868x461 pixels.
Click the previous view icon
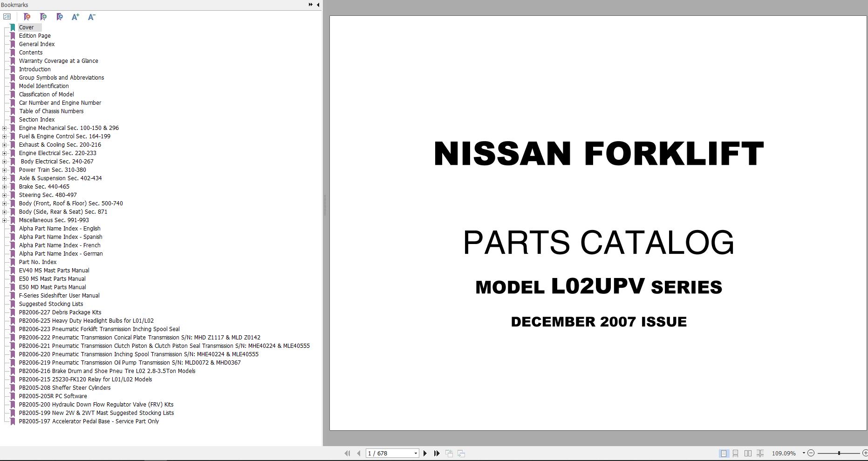[x=449, y=453]
